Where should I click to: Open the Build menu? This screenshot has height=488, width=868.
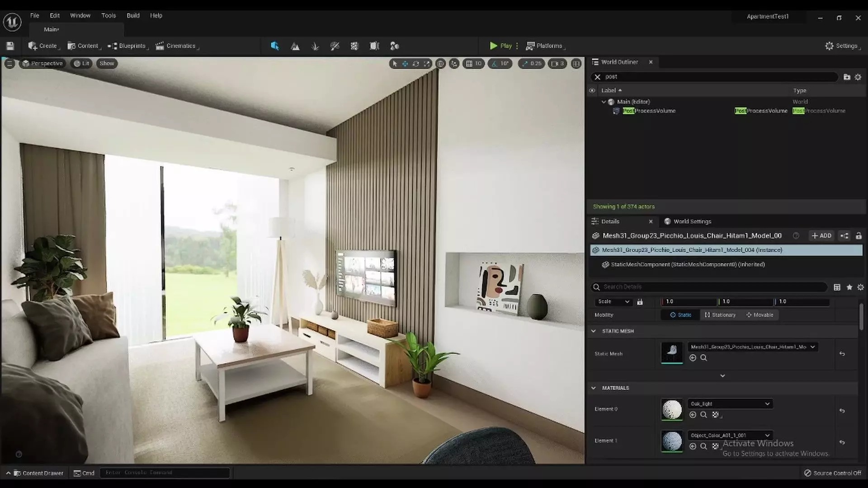pyautogui.click(x=133, y=15)
